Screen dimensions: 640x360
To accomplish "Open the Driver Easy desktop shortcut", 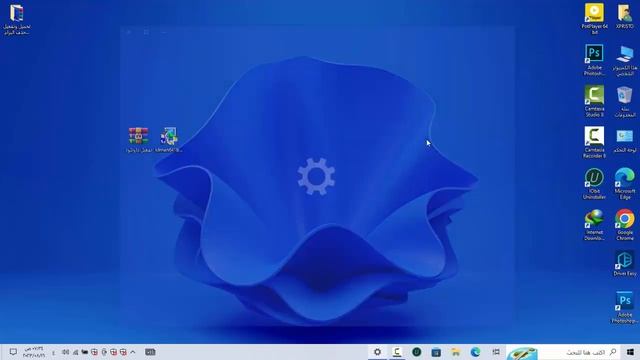I will [624, 264].
